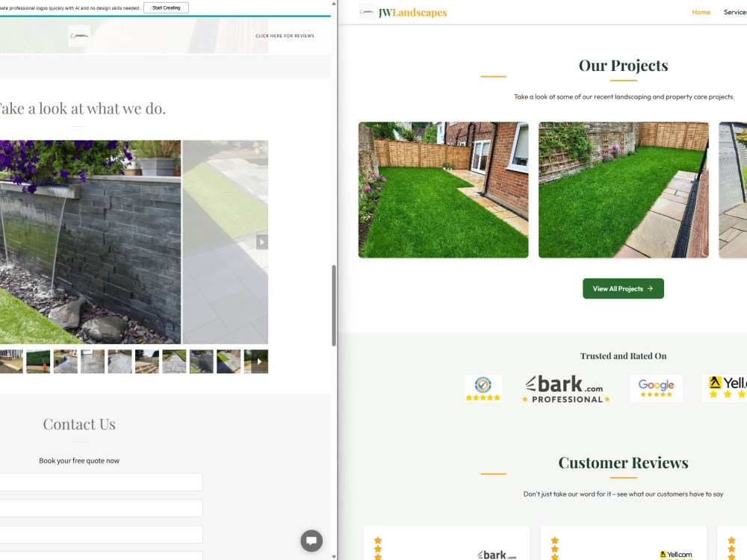Viewport: 747px width, 560px height.
Task: Click the Google five-star rating badge
Action: pyautogui.click(x=656, y=388)
